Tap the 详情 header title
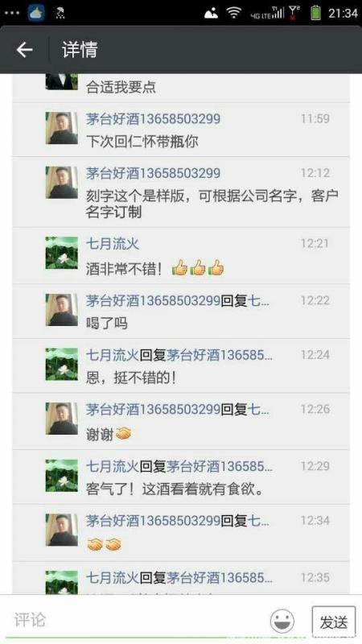The image size is (362, 644). tap(80, 50)
